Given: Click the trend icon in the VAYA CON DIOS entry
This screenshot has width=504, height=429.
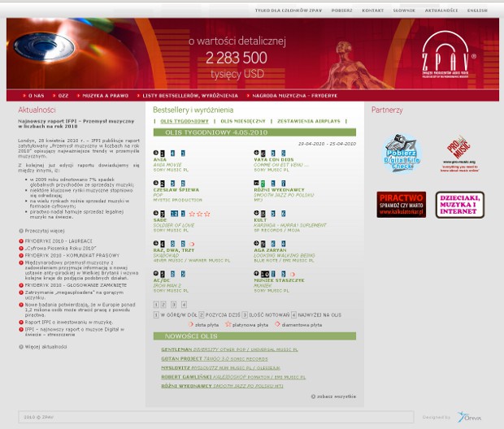Looking at the screenshot, I should click(257, 152).
